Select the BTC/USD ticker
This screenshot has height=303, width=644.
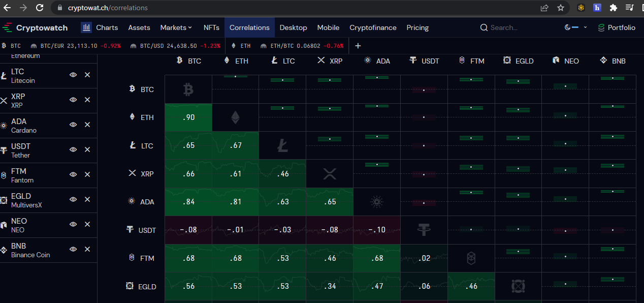point(175,46)
